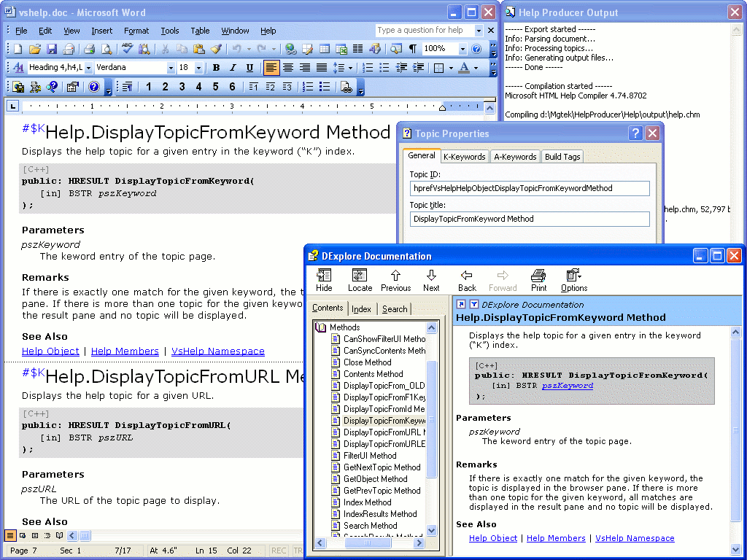
Task: Open the font size 18 dropdown
Action: point(198,68)
